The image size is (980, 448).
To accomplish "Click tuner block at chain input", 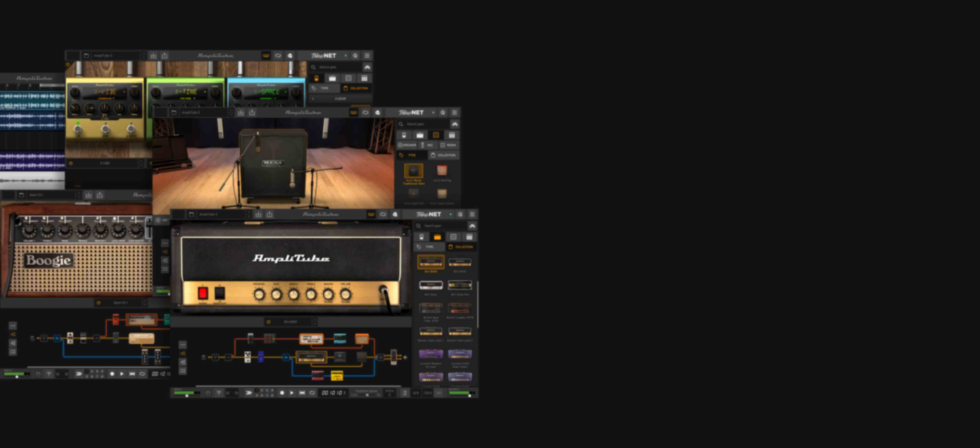I will pos(215,357).
